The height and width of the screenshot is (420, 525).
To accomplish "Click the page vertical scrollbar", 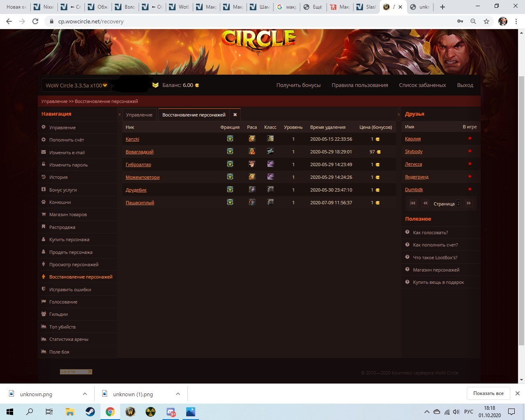I will 521,205.
